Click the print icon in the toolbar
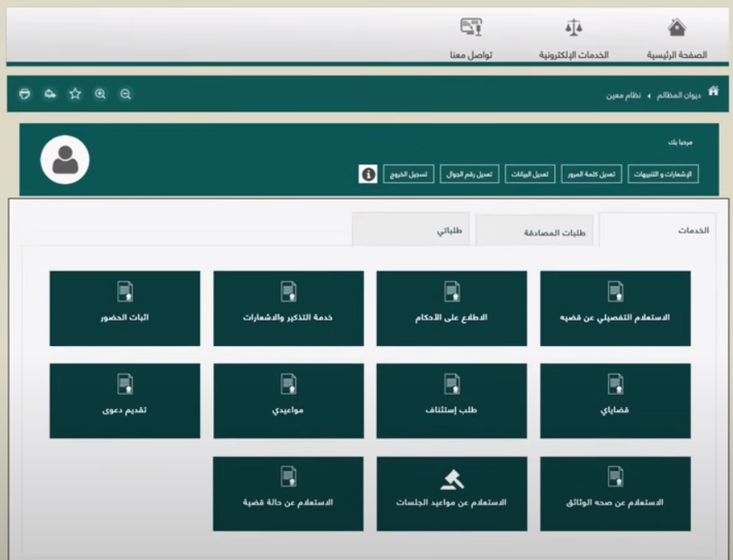 (x=25, y=94)
